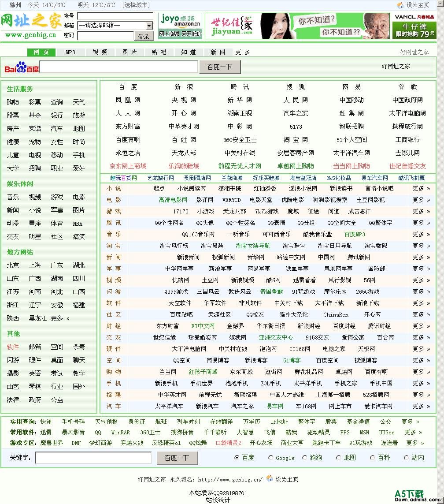Open the Joyo Amazon banner

pyautogui.click(x=180, y=26)
